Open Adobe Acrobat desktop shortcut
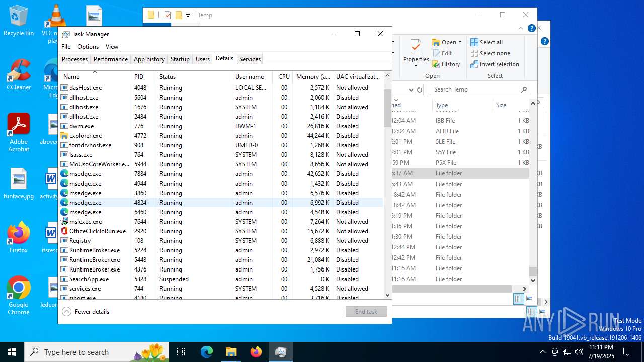Viewport: 644px width, 362px height. coord(19,133)
